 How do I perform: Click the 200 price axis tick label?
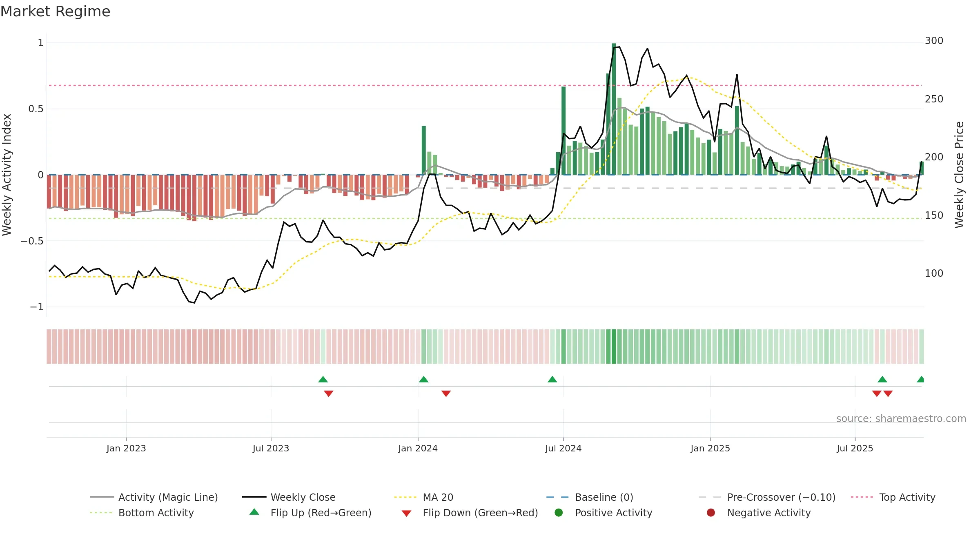tap(934, 157)
